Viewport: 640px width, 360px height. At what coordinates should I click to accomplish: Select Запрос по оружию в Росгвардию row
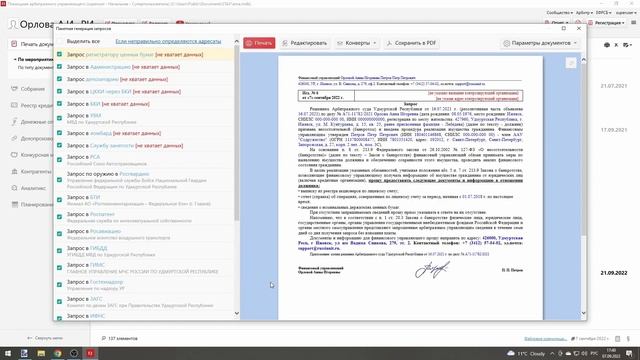coord(144,180)
